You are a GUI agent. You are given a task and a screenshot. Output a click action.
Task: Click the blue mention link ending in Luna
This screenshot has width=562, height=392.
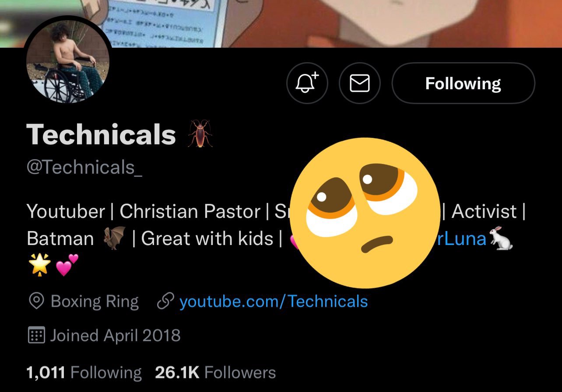click(461, 239)
